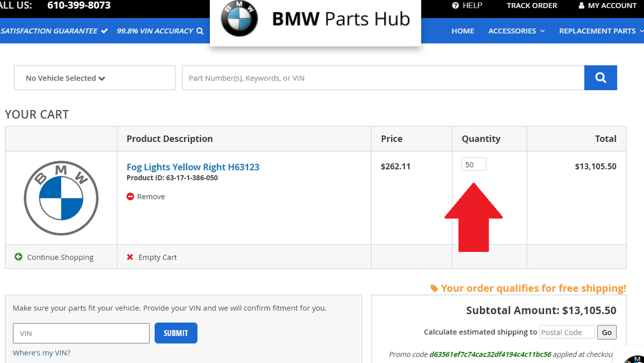Expand the Replacement Parts menu
644x363 pixels.
tap(601, 31)
